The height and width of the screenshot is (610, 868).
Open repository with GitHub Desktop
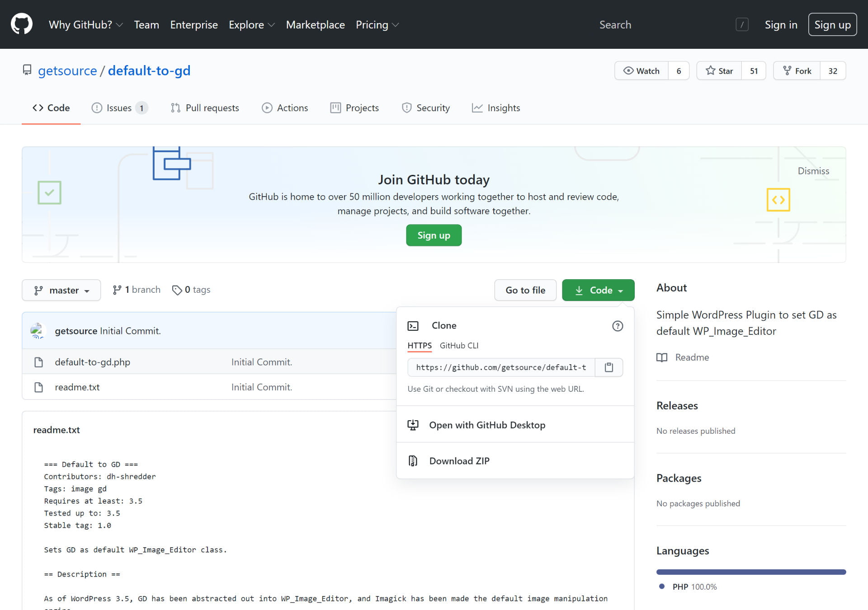(x=487, y=425)
